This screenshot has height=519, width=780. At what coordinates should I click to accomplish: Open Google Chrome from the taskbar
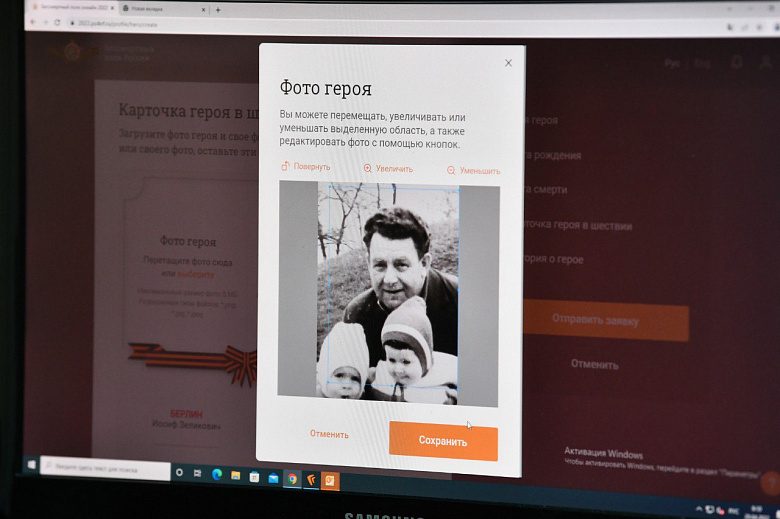click(x=292, y=479)
